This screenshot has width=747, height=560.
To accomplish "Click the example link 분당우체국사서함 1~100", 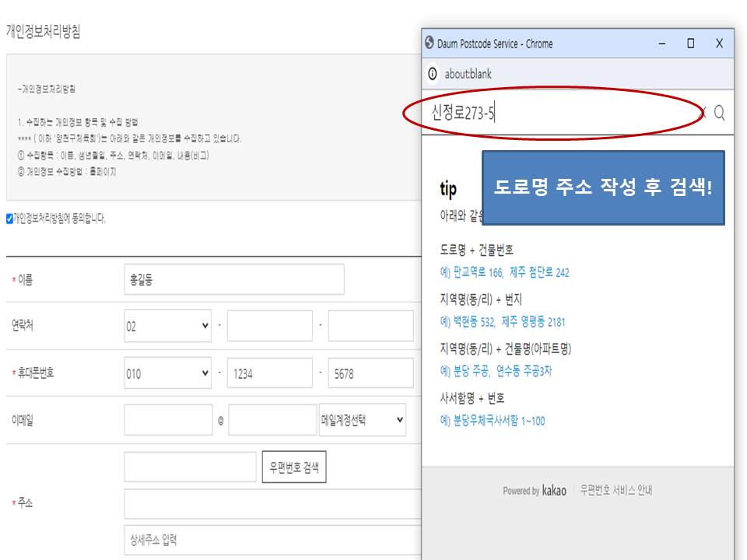I will [499, 421].
